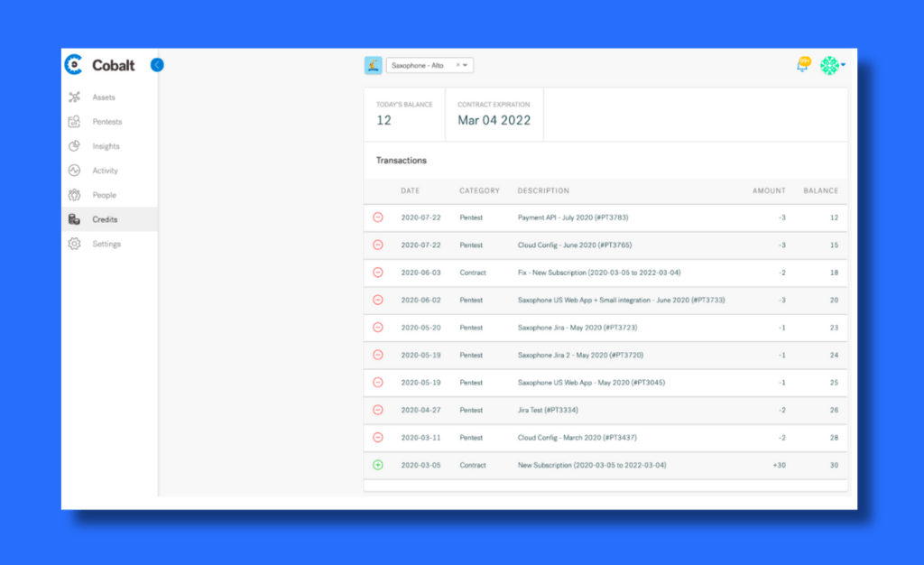Click 'New Subscription (2020-03-05 to 2022-03-04)' description
This screenshot has width=924, height=565.
coord(592,465)
